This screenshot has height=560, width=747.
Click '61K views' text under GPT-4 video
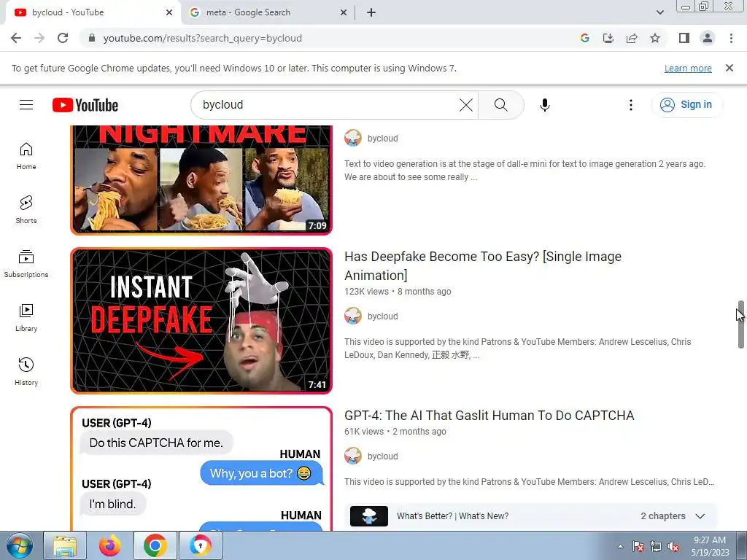(x=364, y=432)
